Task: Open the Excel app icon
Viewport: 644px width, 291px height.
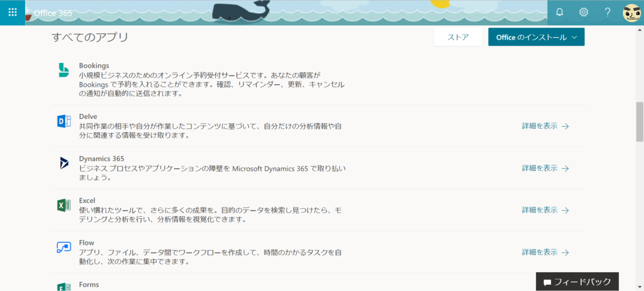Action: click(x=64, y=205)
